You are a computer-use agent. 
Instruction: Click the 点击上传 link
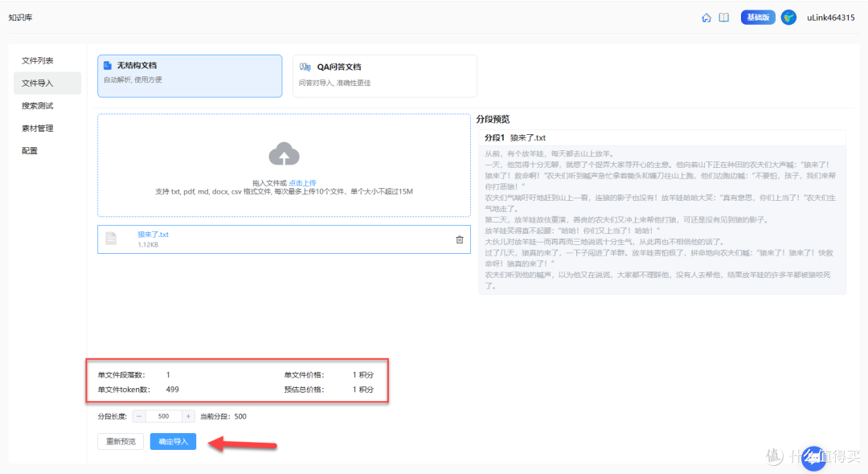pos(302,183)
